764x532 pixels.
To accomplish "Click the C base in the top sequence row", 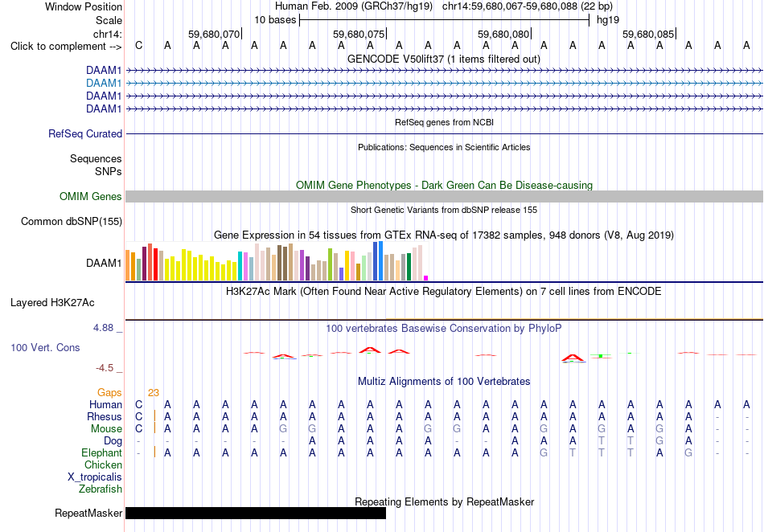I will pyautogui.click(x=139, y=46).
